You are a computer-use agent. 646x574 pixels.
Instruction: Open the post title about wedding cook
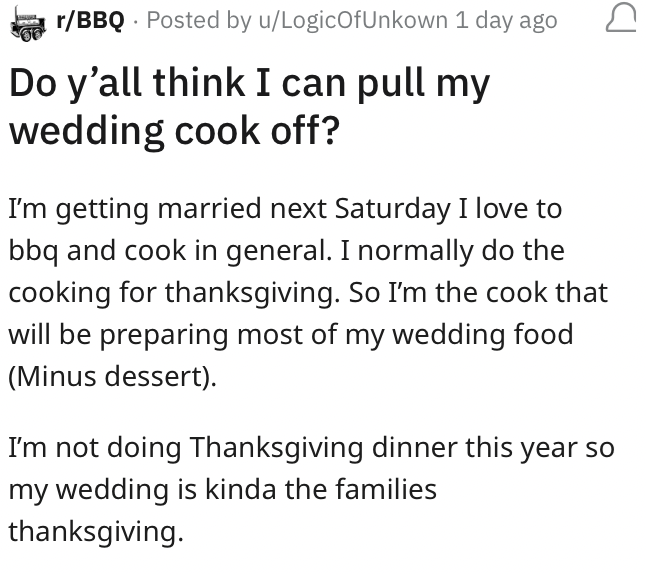[x=249, y=107]
